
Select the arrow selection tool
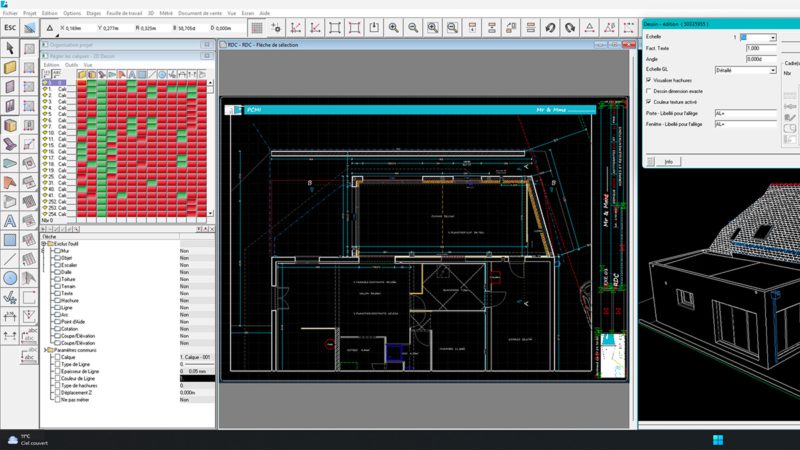coord(10,48)
